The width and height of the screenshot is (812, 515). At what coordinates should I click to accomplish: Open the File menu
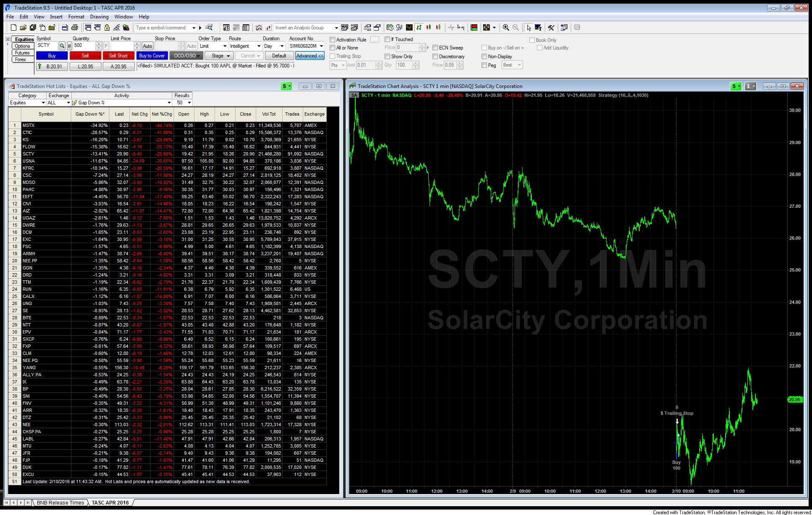coord(10,17)
